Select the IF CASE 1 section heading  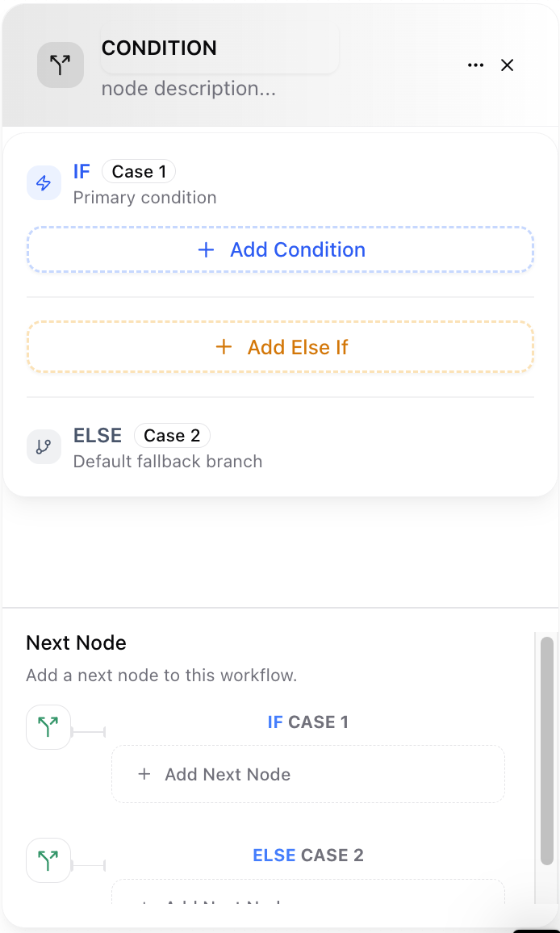click(x=308, y=722)
